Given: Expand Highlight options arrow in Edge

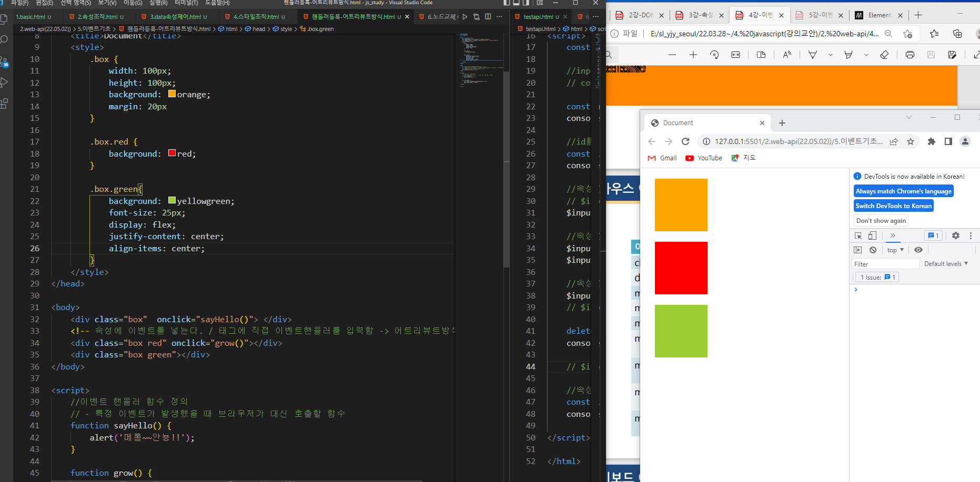Looking at the screenshot, I should 866,55.
